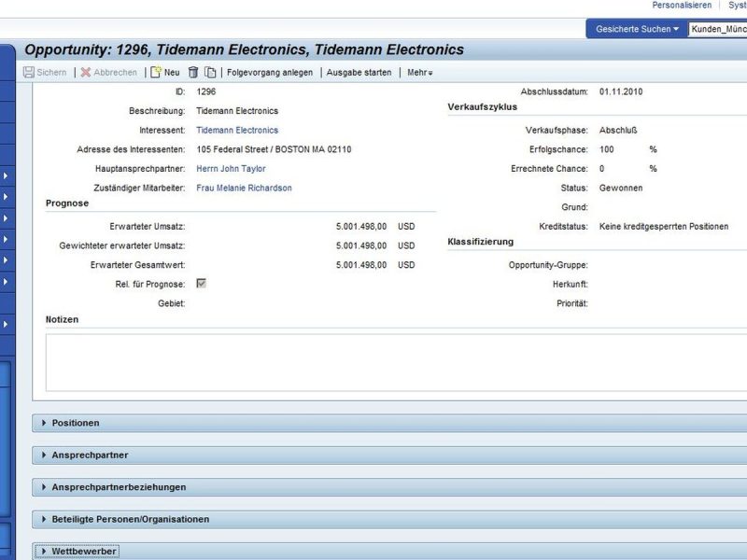Open the Tidemann Electronics Interessent link
Image resolution: width=747 pixels, height=560 pixels.
point(237,130)
